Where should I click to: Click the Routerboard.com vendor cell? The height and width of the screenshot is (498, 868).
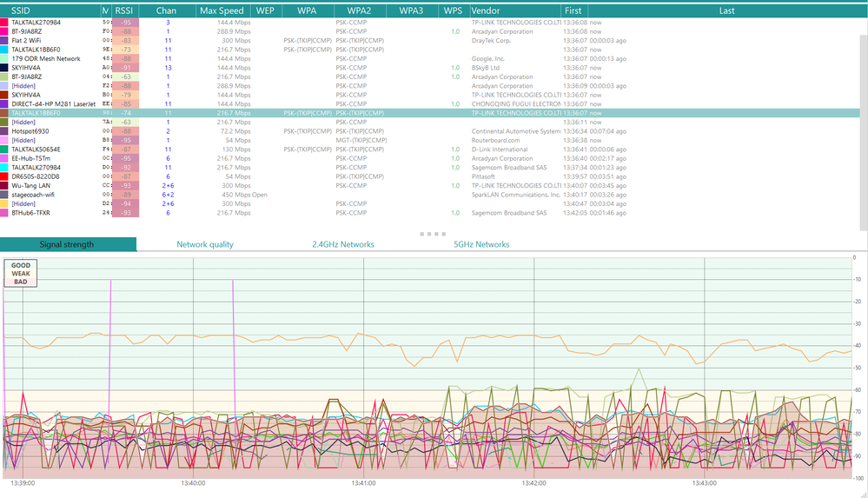[495, 141]
